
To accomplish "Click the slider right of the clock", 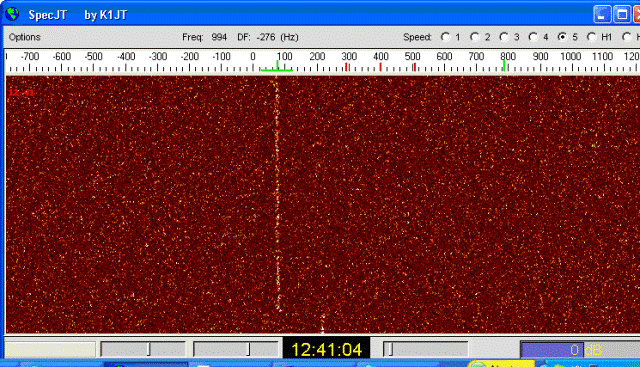I will [426, 349].
